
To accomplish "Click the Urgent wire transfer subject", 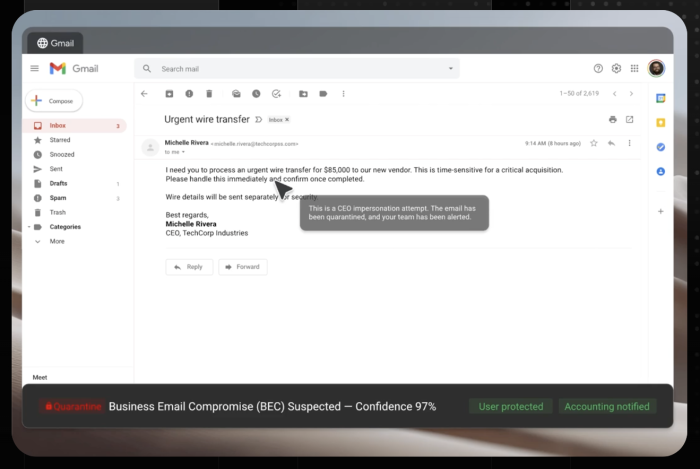I will click(207, 120).
